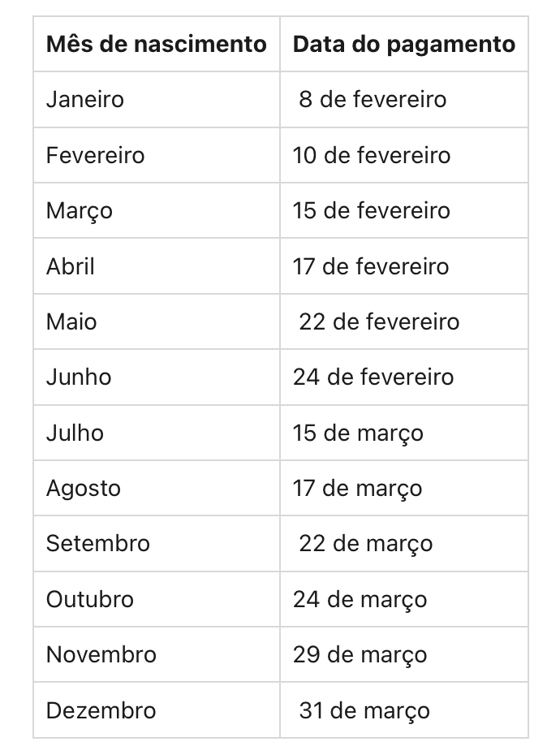
Task: Click the Novembro month cell
Action: click(101, 654)
